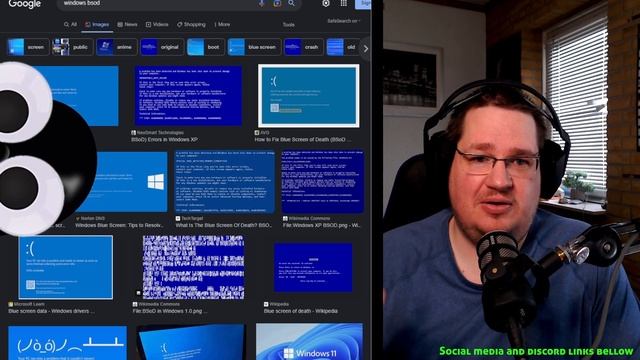Open the Microsoft Learn blue screen thumbnail

click(x=66, y=267)
